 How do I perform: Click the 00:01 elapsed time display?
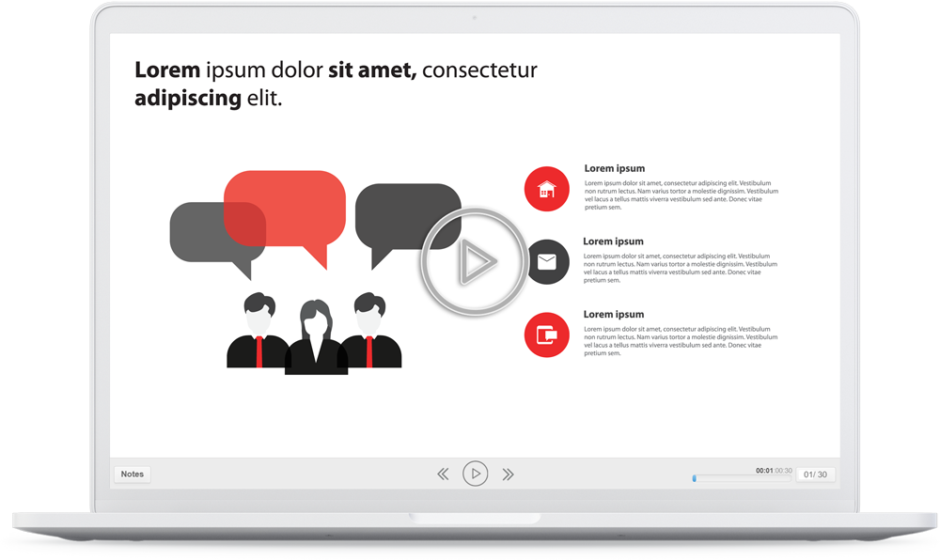(x=763, y=471)
